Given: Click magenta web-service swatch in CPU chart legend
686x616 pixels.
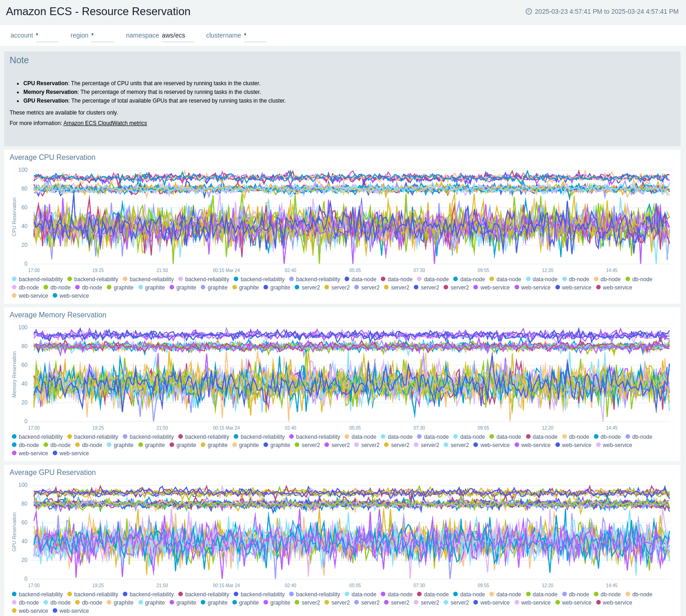Looking at the screenshot, I should click(598, 288).
